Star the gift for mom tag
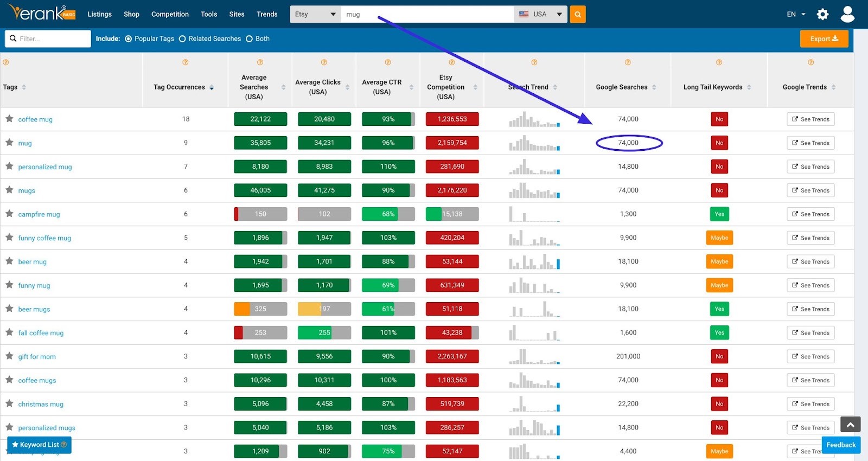 click(9, 356)
